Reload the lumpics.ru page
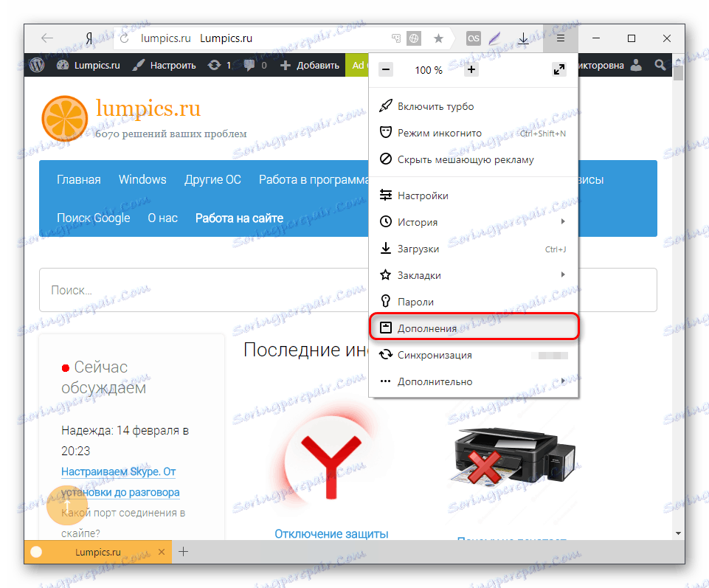Screen dimensions: 709x588 [125, 38]
